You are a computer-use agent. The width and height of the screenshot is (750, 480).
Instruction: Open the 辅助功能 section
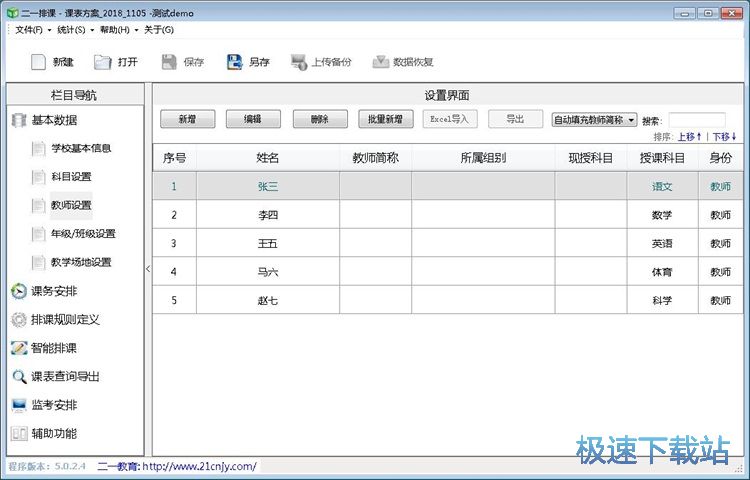[54, 434]
